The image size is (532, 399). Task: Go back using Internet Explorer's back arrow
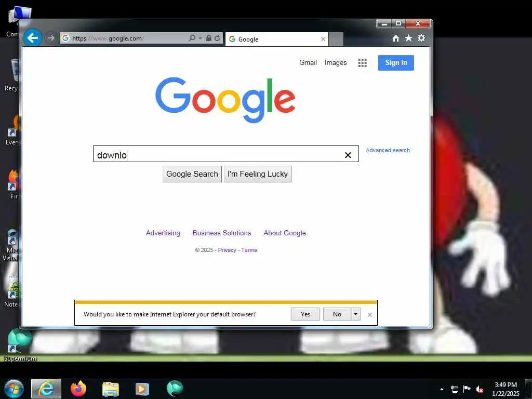pyautogui.click(x=33, y=37)
